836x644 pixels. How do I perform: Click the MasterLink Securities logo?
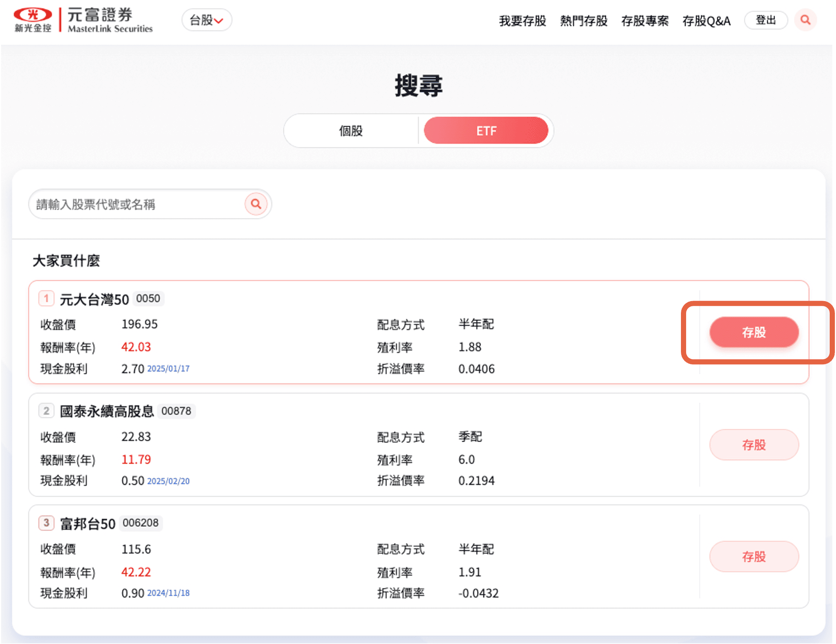pyautogui.click(x=83, y=20)
